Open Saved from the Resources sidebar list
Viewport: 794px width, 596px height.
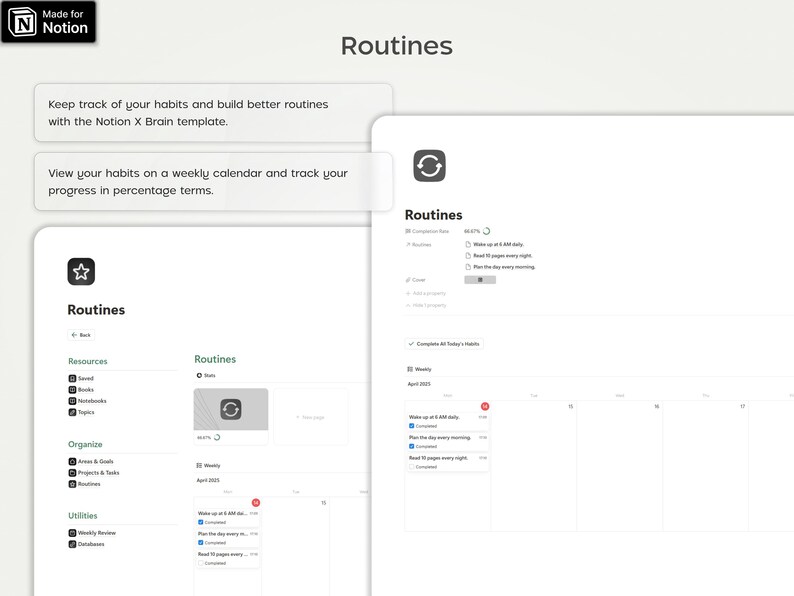pyautogui.click(x=81, y=378)
